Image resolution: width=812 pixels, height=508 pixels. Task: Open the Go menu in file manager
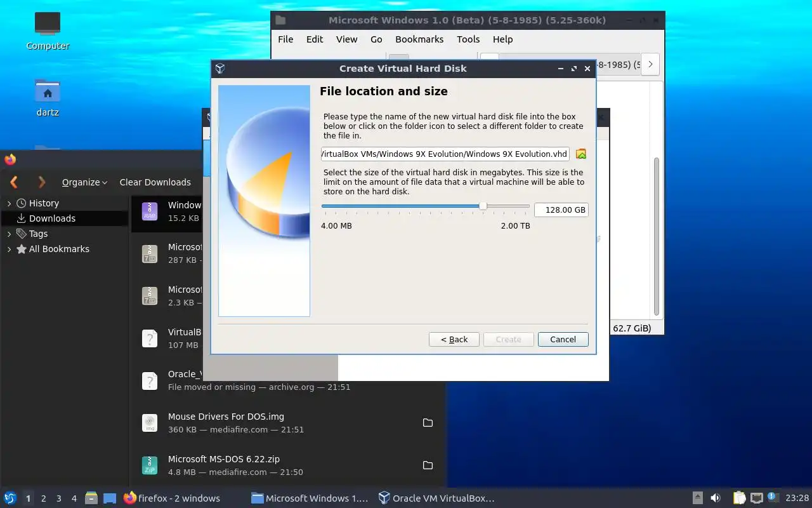(376, 39)
